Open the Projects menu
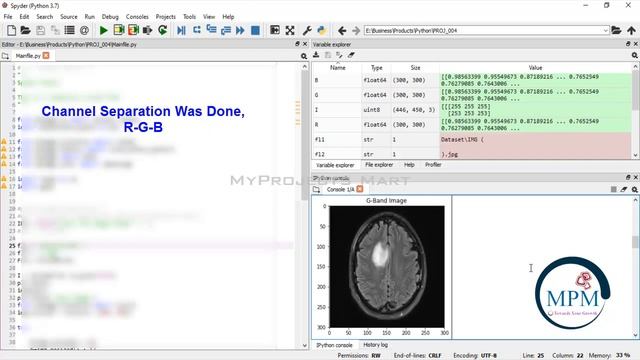This screenshot has width=640, height=360. pos(165,17)
